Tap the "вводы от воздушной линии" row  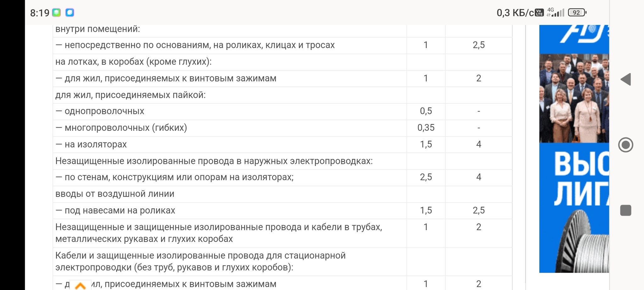(x=115, y=194)
